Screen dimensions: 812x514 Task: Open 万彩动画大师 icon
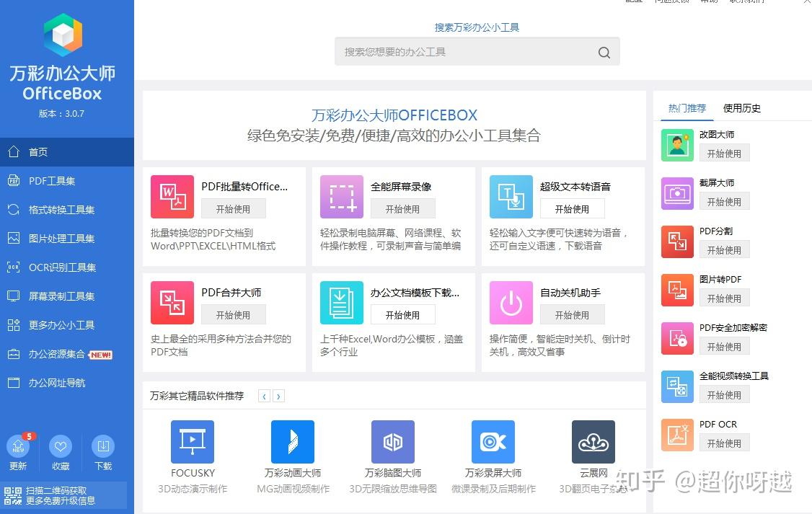[x=293, y=441]
